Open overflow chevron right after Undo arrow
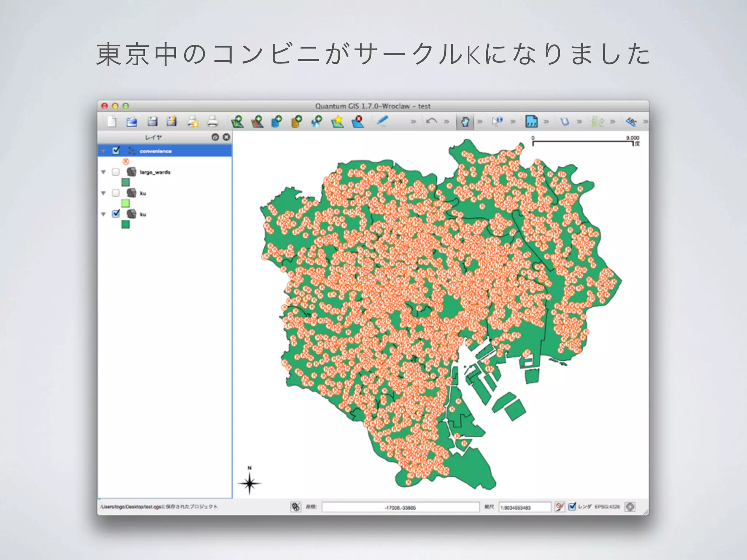747x560 pixels. [446, 121]
